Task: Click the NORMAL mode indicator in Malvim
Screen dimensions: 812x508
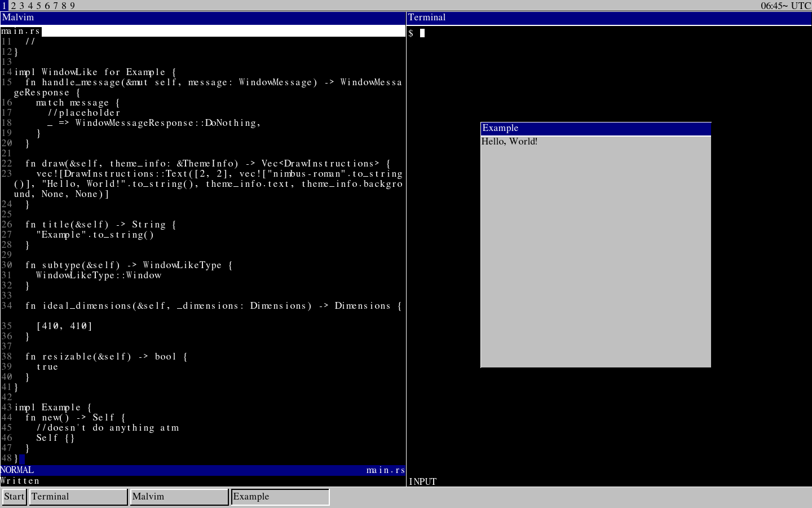Action: [x=16, y=470]
